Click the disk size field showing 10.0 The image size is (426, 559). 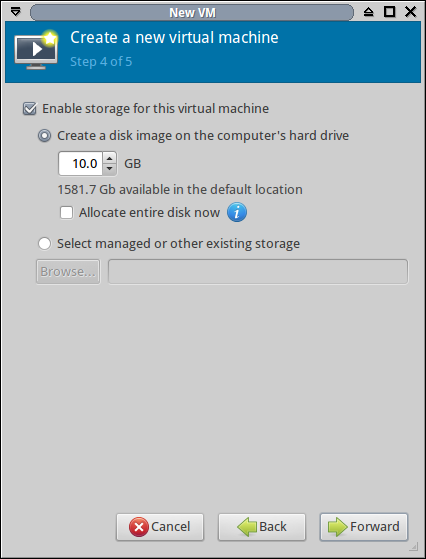(x=81, y=164)
